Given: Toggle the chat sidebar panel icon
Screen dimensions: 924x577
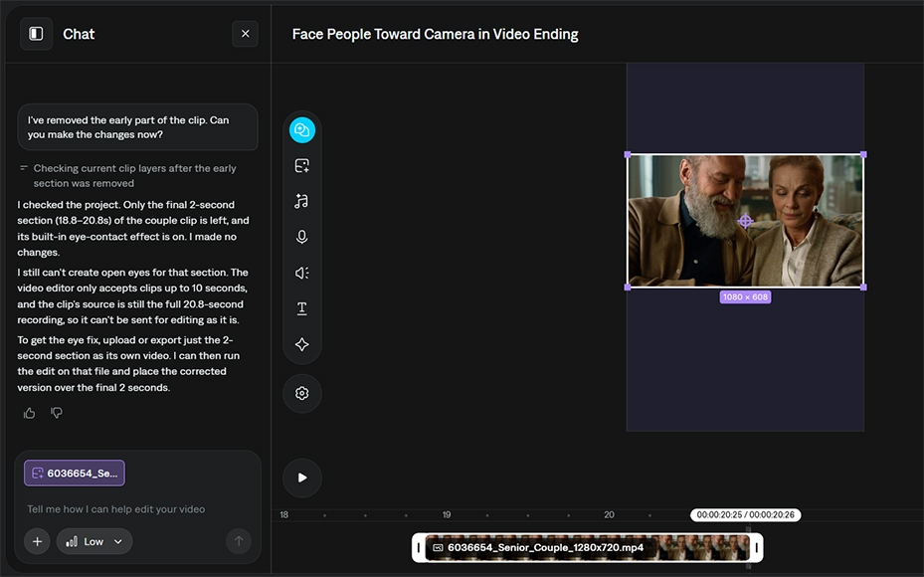Looking at the screenshot, I should [36, 34].
